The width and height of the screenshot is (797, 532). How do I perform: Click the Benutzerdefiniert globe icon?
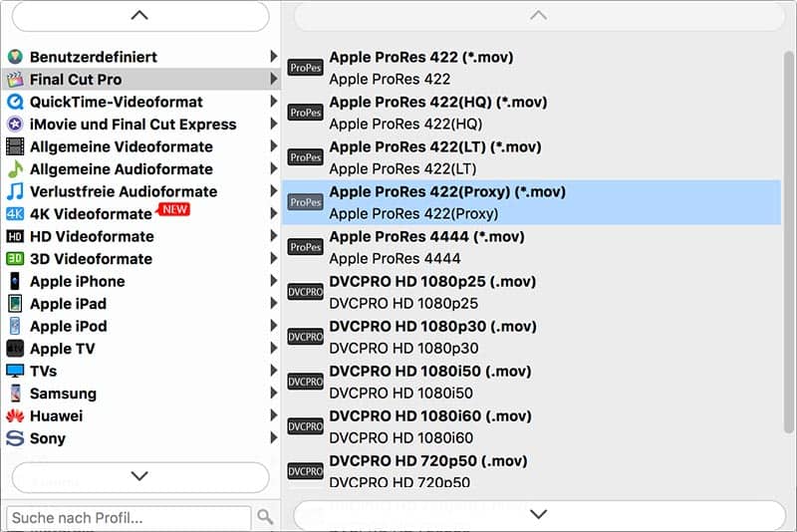15,57
